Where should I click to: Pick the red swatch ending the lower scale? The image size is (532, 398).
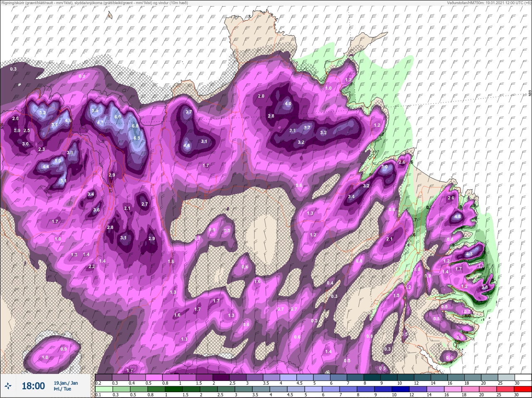(524, 389)
